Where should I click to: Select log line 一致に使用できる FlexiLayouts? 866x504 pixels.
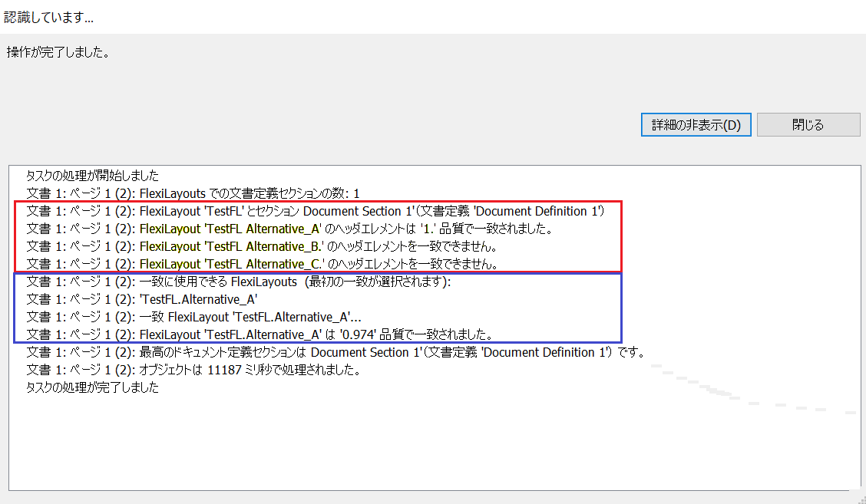click(239, 282)
